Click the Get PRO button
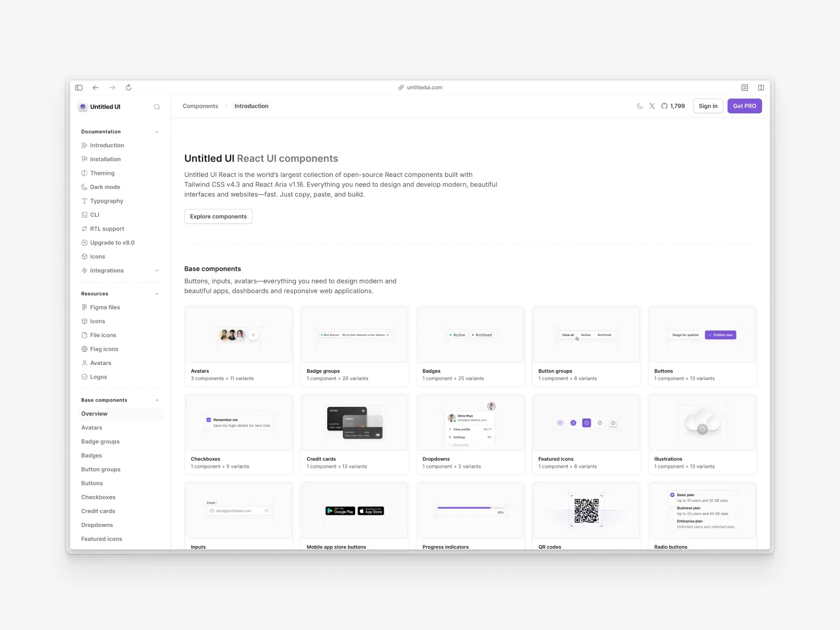This screenshot has width=840, height=630. (x=744, y=106)
